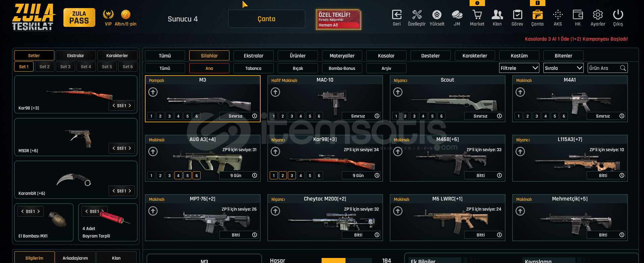Select next Stil for Karambit [+6]
Viewport: 644px width, 263px height.
point(130,191)
